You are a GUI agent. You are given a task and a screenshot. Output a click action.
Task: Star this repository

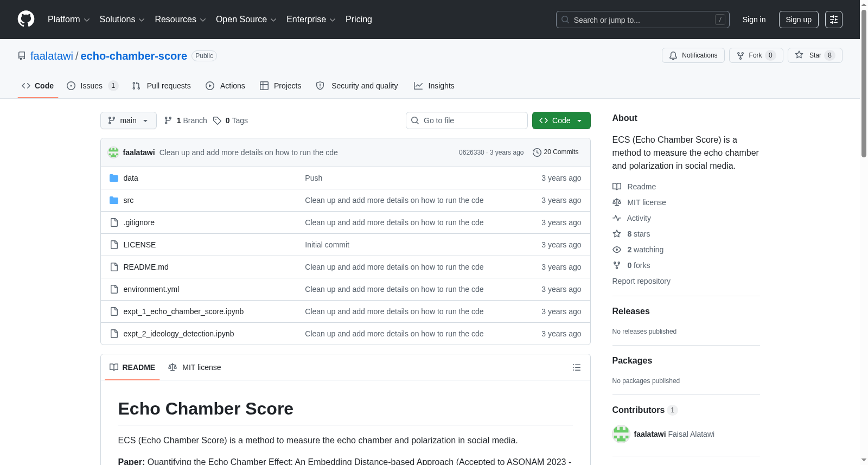[815, 55]
